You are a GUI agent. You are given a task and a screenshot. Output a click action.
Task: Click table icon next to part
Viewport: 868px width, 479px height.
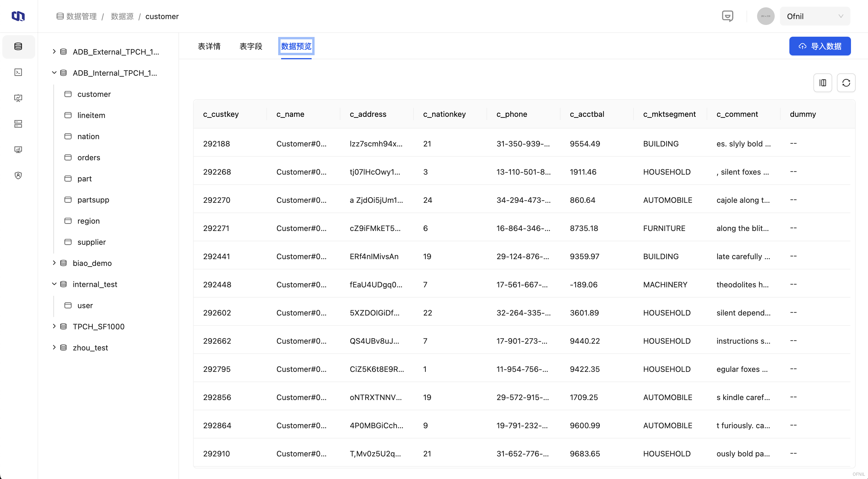tap(68, 179)
